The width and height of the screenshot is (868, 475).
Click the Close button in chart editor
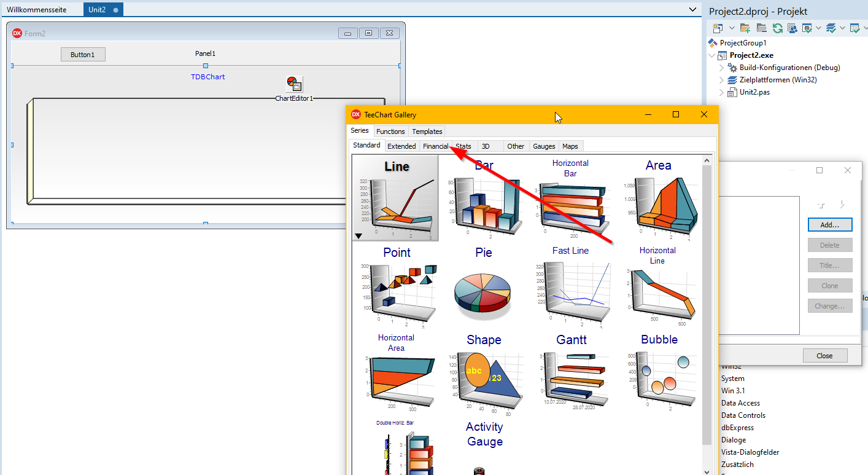tap(824, 356)
